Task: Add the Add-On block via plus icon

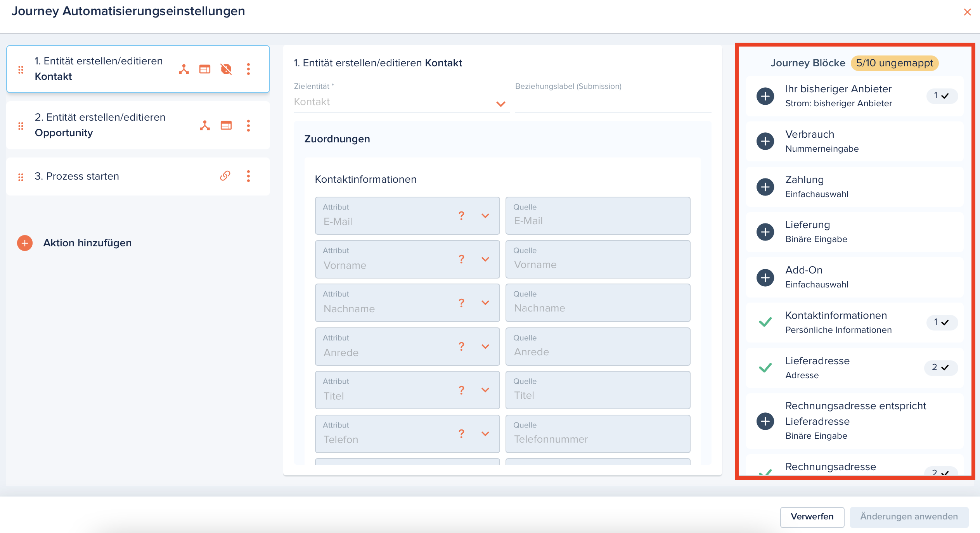Action: click(x=765, y=277)
